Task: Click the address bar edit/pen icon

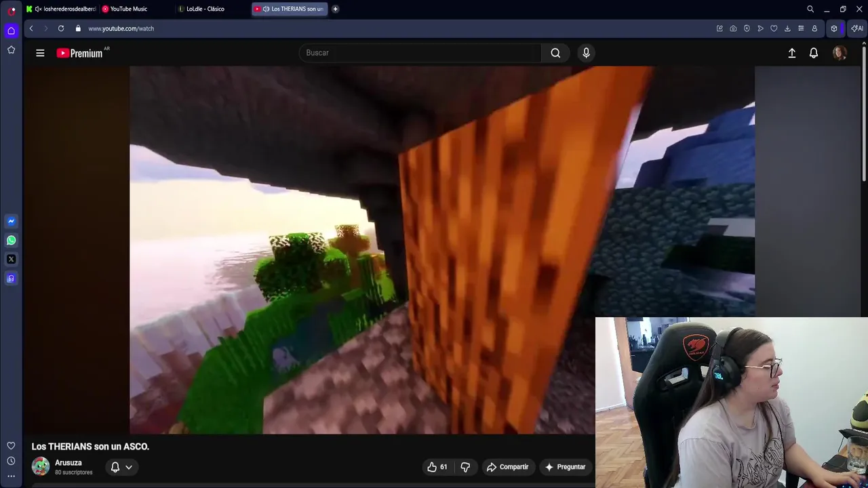Action: 719,28
